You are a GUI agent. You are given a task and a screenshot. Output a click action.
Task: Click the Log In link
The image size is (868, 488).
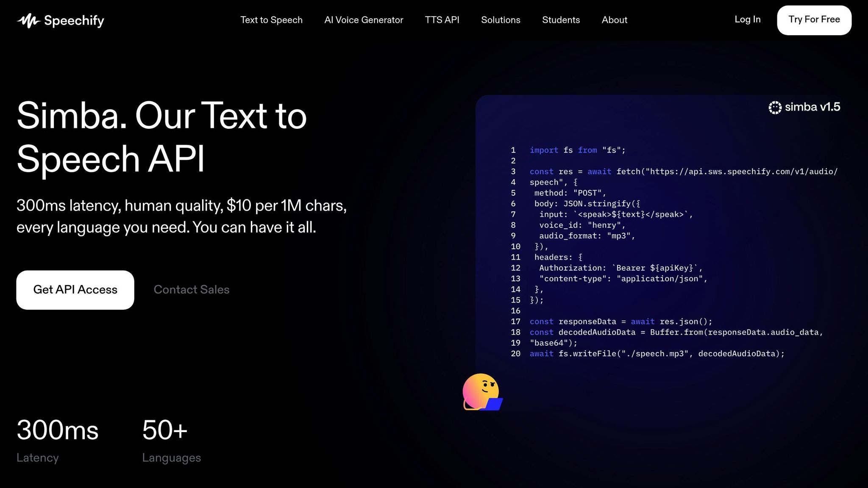click(747, 19)
